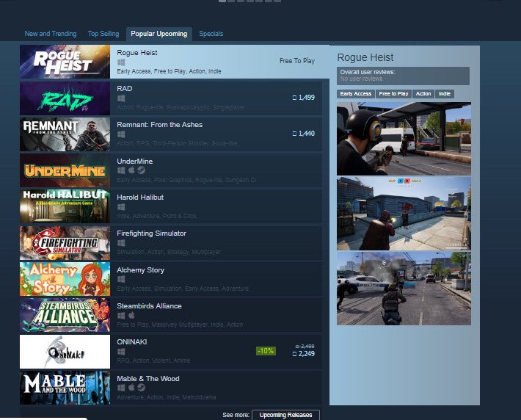
Task: Click the Harold Halibut title text
Action: [140, 198]
